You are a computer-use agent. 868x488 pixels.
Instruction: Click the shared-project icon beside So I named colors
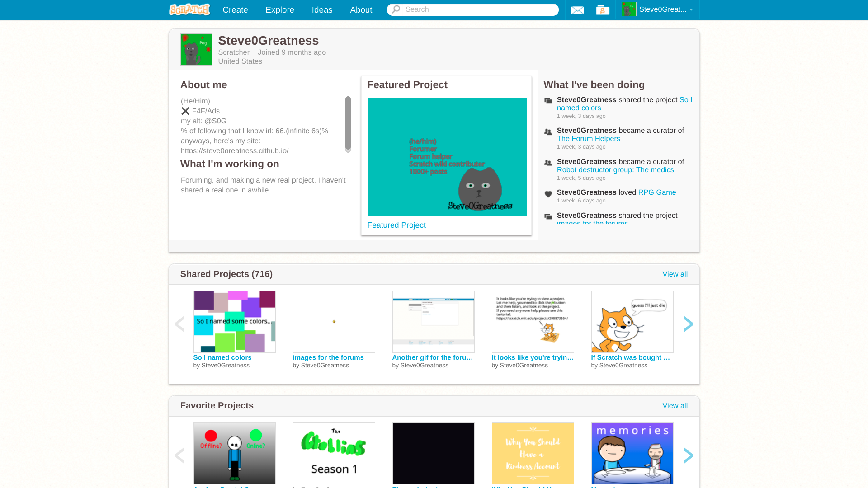pyautogui.click(x=548, y=101)
